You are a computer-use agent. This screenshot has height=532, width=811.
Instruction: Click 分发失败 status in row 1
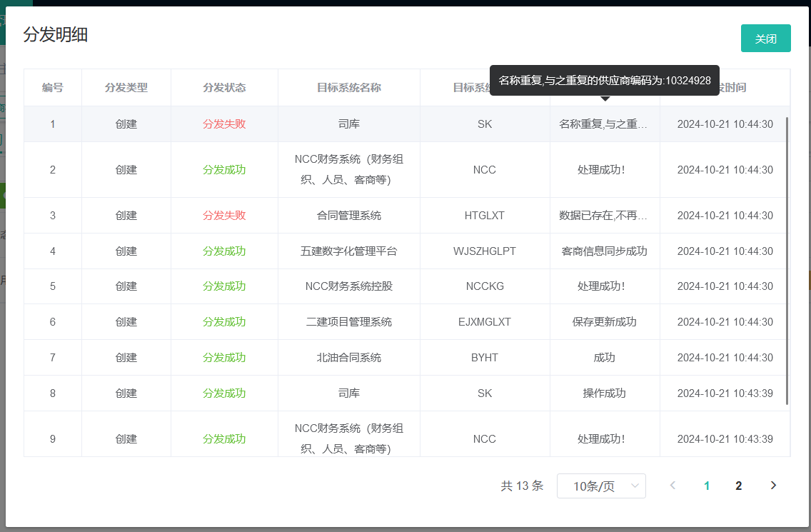[224, 124]
